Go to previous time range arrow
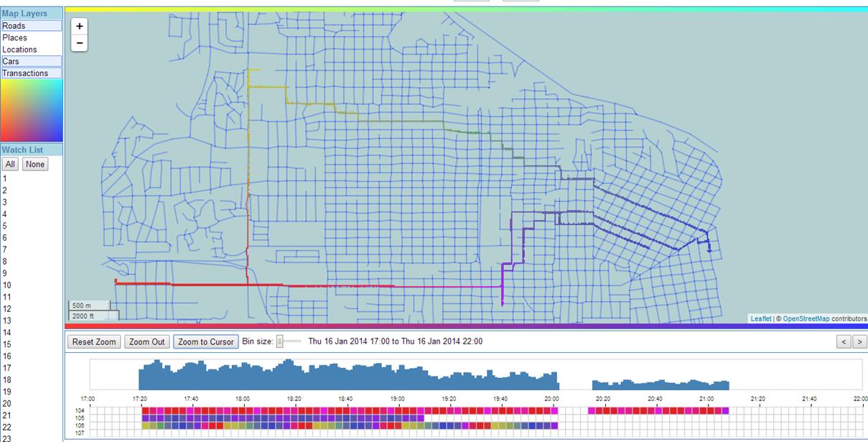868x442 pixels. (x=844, y=342)
